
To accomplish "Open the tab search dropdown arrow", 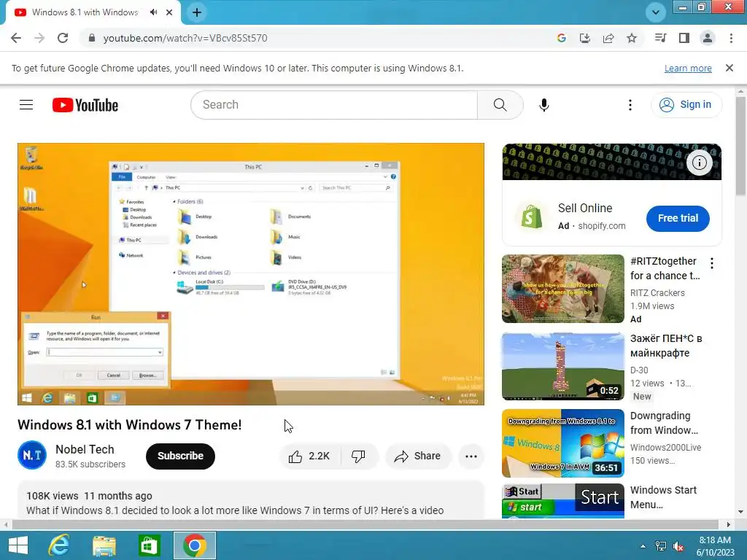I will point(656,12).
